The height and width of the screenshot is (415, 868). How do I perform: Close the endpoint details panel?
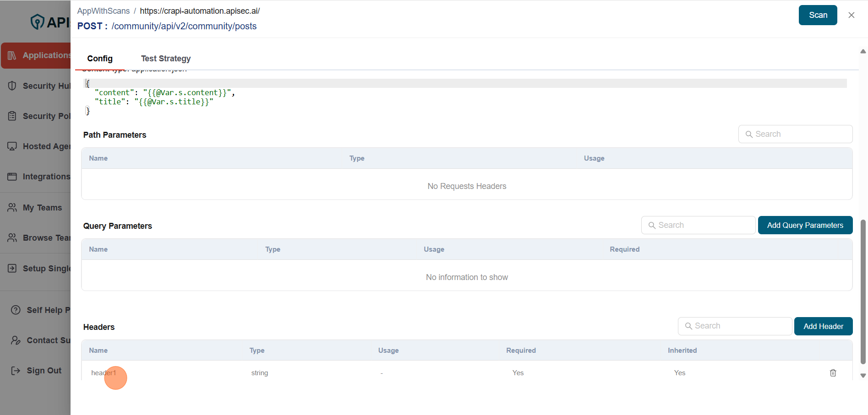pos(851,15)
